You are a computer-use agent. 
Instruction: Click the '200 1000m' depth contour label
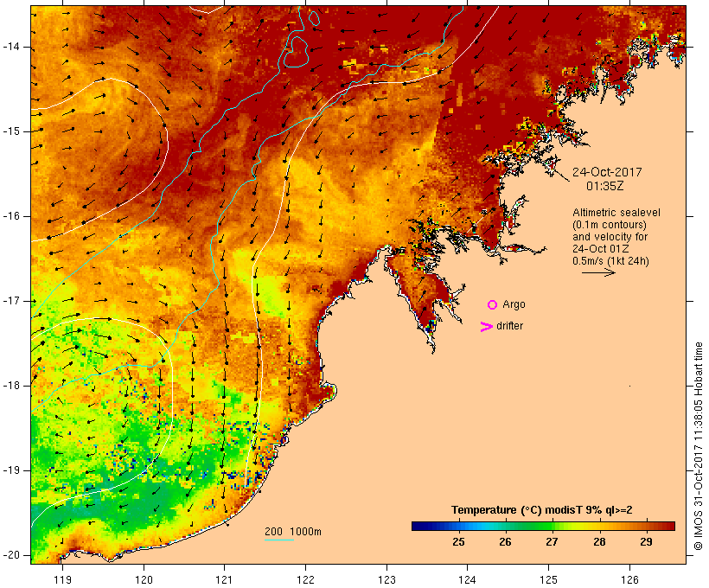tap(293, 532)
